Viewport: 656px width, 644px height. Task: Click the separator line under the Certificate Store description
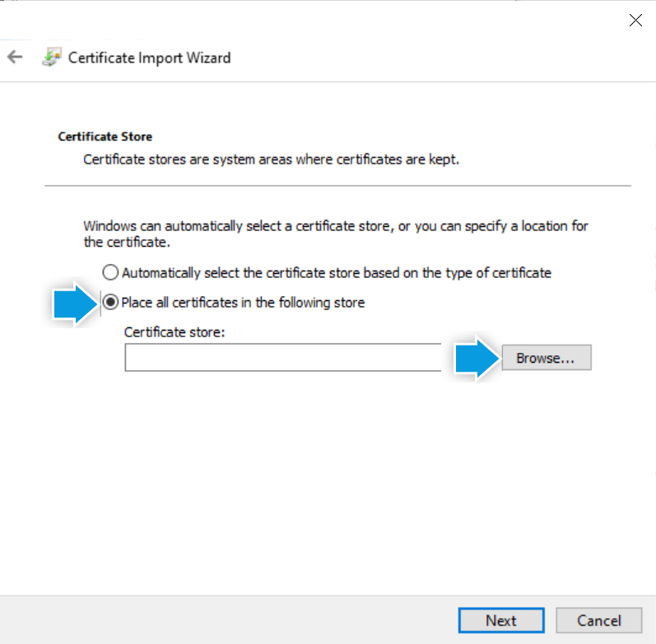pyautogui.click(x=337, y=185)
